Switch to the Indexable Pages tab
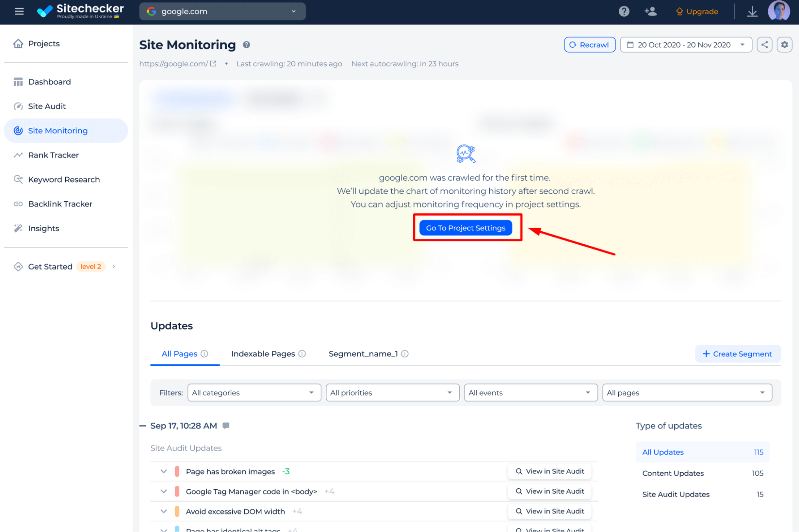Viewport: 799px width, 532px height. [268, 354]
